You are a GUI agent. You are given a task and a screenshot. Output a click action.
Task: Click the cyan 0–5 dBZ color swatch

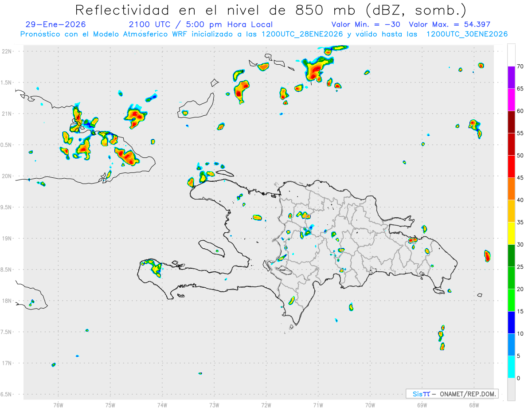click(511, 367)
